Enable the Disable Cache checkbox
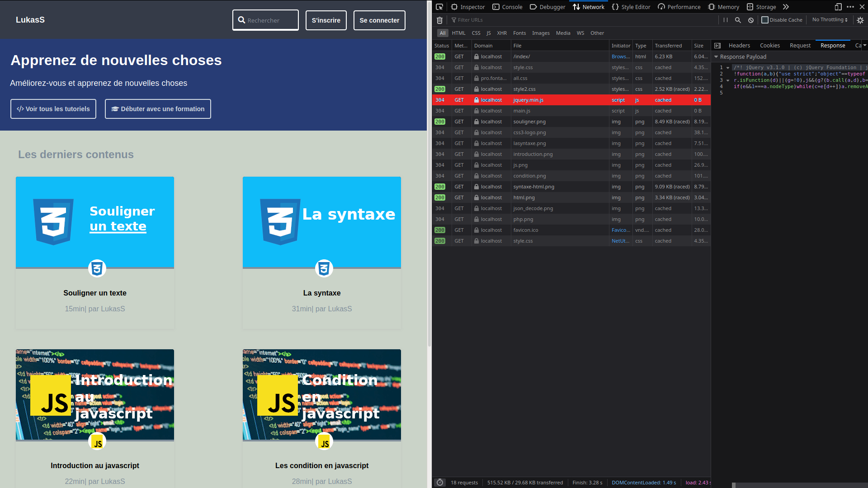868x488 pixels. click(x=765, y=19)
